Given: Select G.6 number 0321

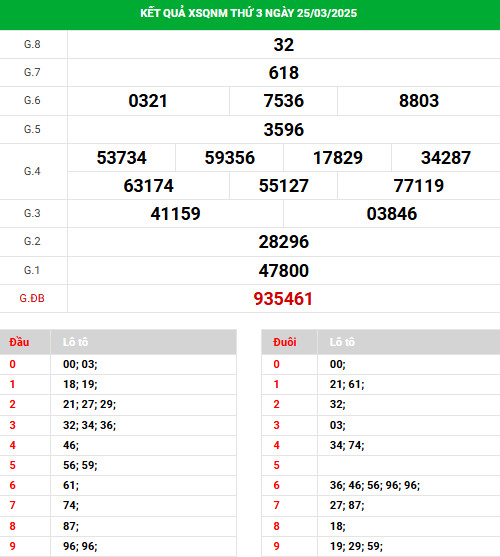Looking at the screenshot, I should click(x=148, y=101).
